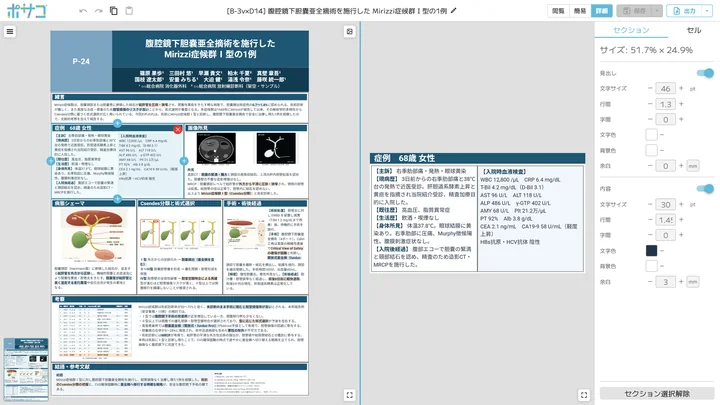720x405 pixels.
Task: Click the app logo
Action: pyautogui.click(x=27, y=11)
